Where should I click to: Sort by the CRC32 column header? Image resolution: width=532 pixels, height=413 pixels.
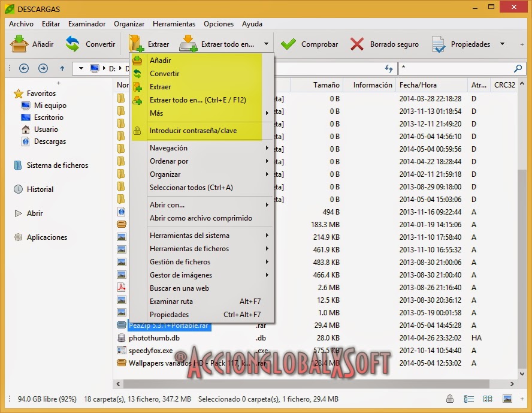coord(504,85)
